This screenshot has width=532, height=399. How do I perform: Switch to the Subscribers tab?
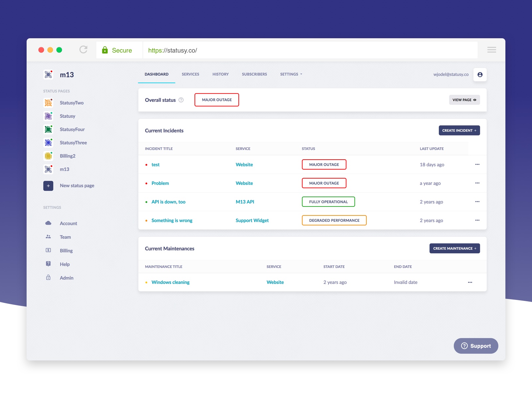point(254,74)
